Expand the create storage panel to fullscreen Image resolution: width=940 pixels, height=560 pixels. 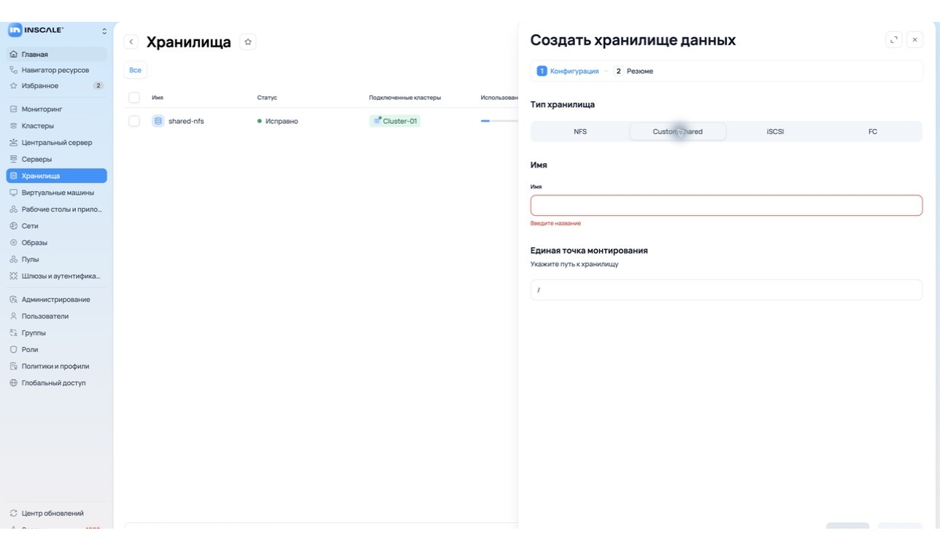pyautogui.click(x=894, y=40)
